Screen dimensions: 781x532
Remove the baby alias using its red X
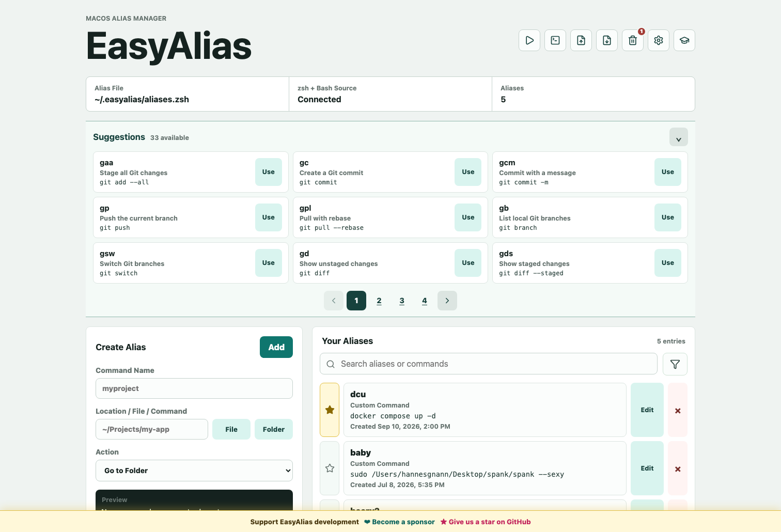678,469
